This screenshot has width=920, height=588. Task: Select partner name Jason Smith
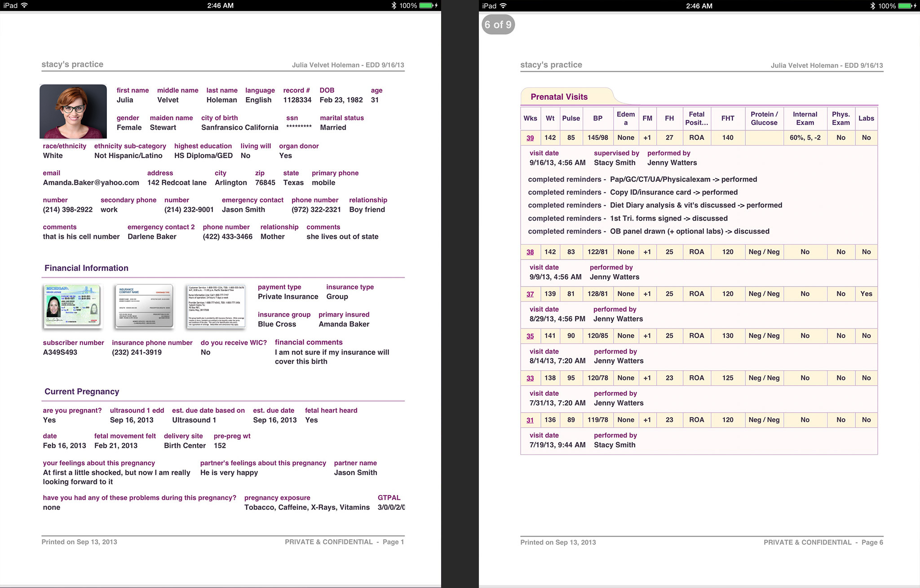(355, 473)
